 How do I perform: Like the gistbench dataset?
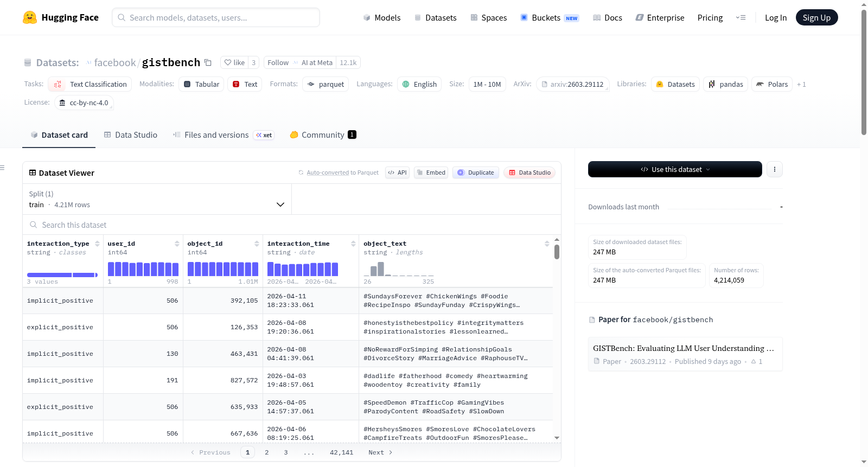click(234, 62)
